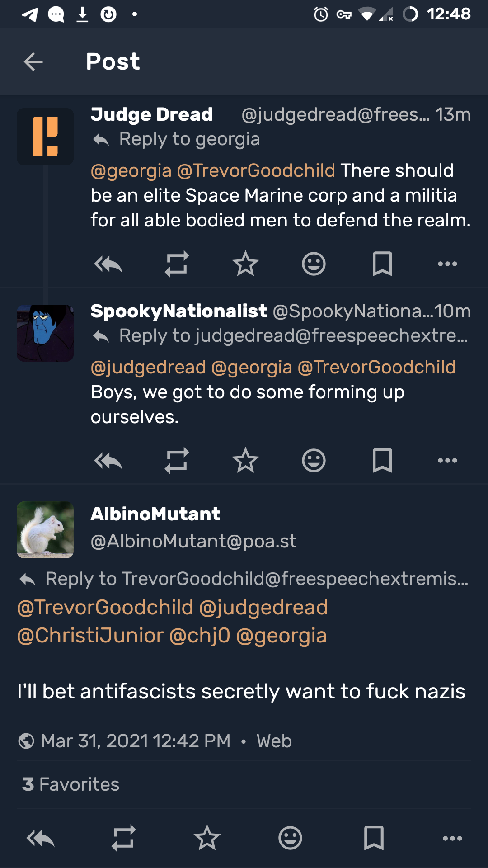Tap the alarm icon in status bar
488x868 pixels.
point(321,14)
